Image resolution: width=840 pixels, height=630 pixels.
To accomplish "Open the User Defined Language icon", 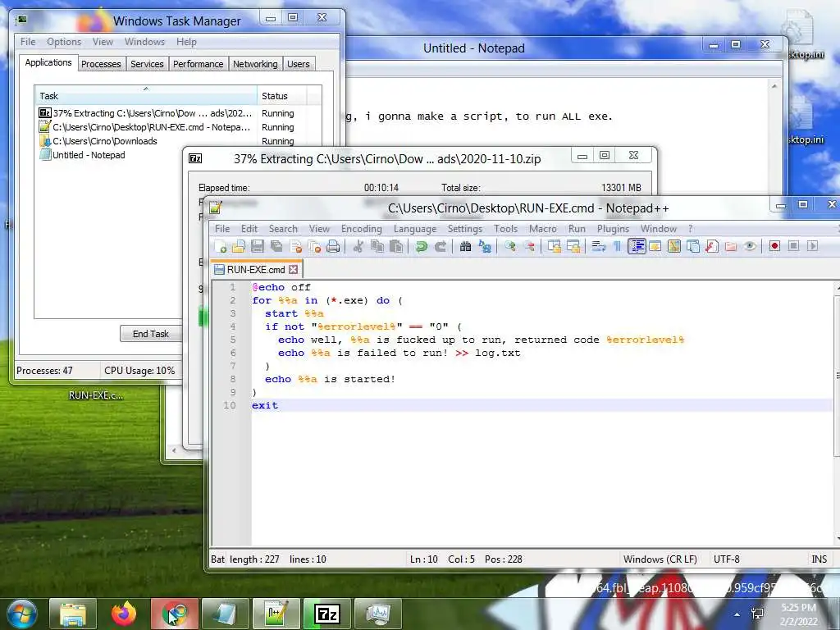I will pos(655,246).
